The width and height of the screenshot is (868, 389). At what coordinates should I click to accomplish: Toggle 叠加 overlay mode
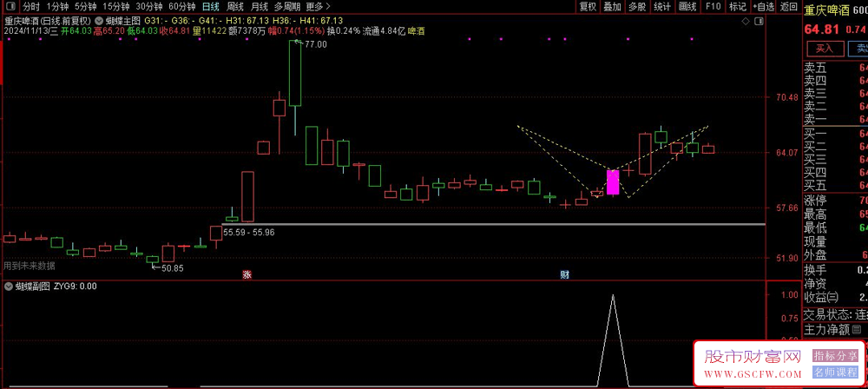click(x=612, y=7)
